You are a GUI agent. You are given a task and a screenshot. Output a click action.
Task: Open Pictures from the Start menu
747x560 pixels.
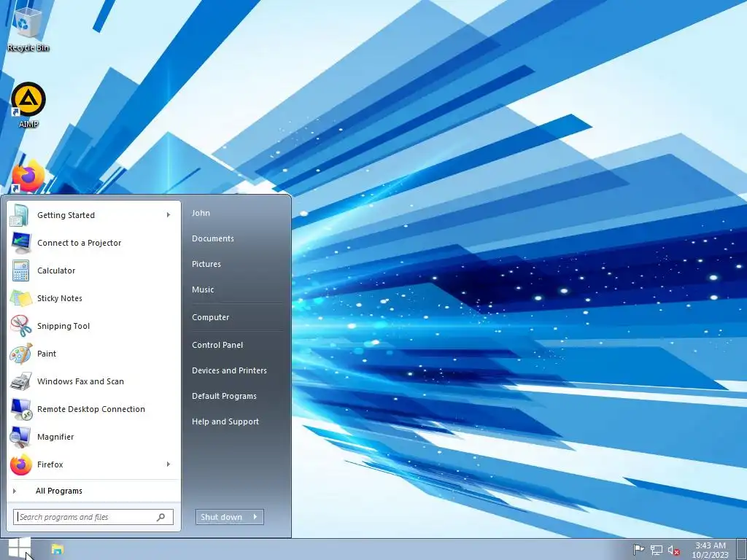pyautogui.click(x=206, y=264)
